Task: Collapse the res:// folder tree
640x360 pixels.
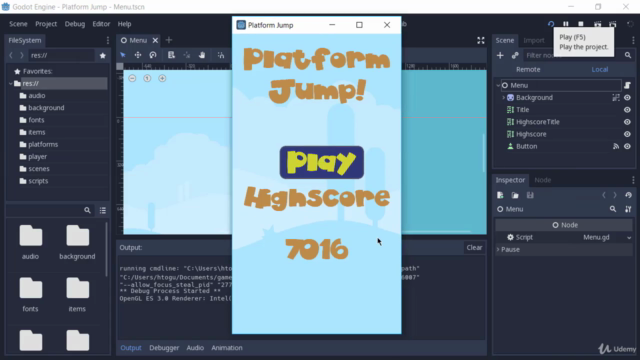Action: (11, 83)
